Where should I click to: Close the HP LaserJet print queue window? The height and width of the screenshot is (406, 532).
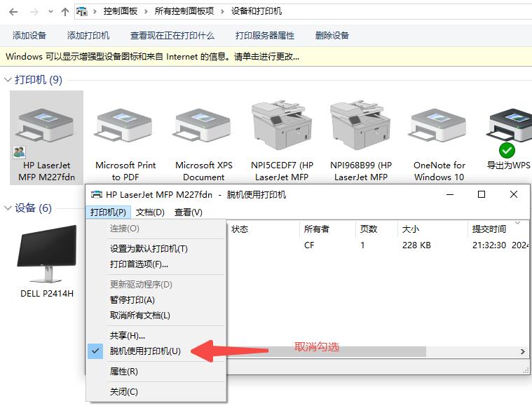pyautogui.click(x=514, y=194)
